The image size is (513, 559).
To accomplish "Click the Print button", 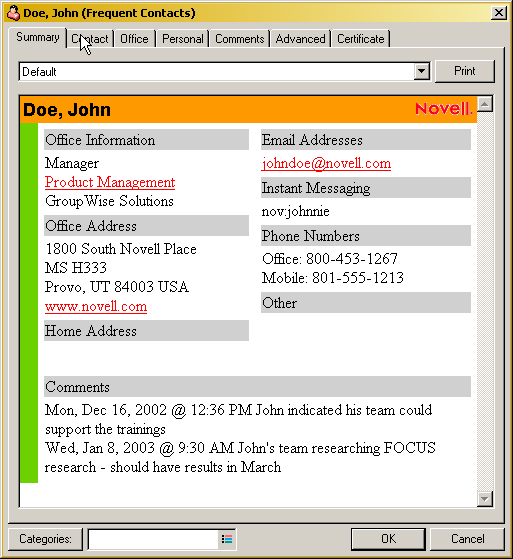I will pos(465,71).
